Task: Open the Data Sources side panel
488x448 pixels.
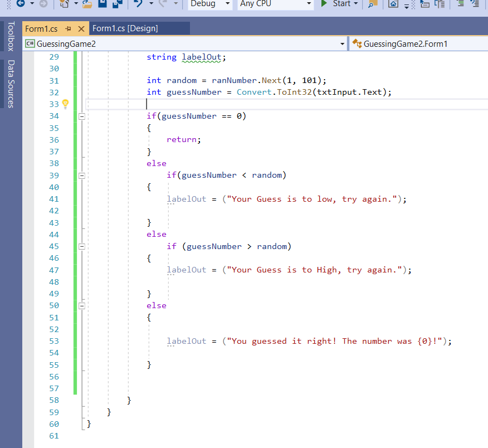Action: click(11, 84)
